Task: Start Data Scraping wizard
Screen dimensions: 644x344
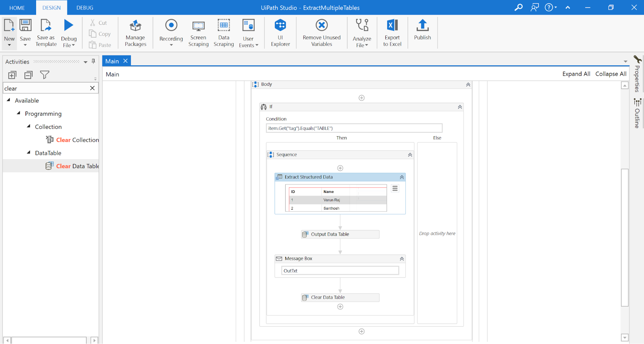Action: point(224,32)
